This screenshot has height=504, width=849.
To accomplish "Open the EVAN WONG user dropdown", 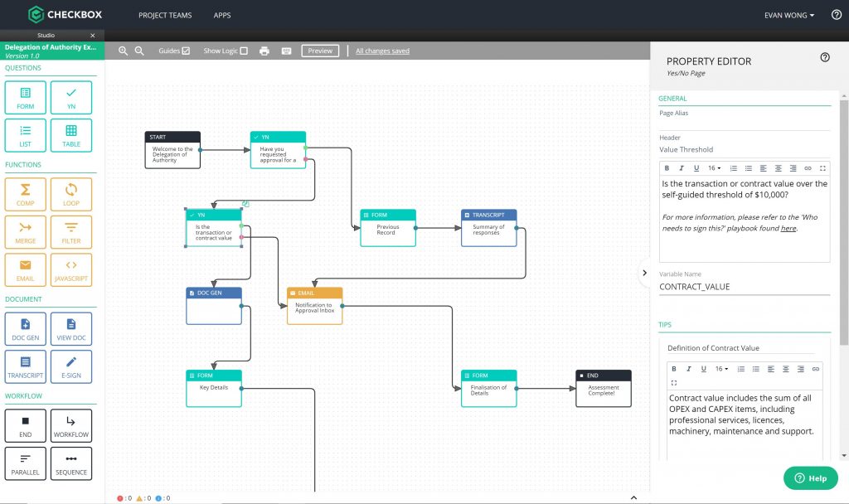I will tap(789, 15).
